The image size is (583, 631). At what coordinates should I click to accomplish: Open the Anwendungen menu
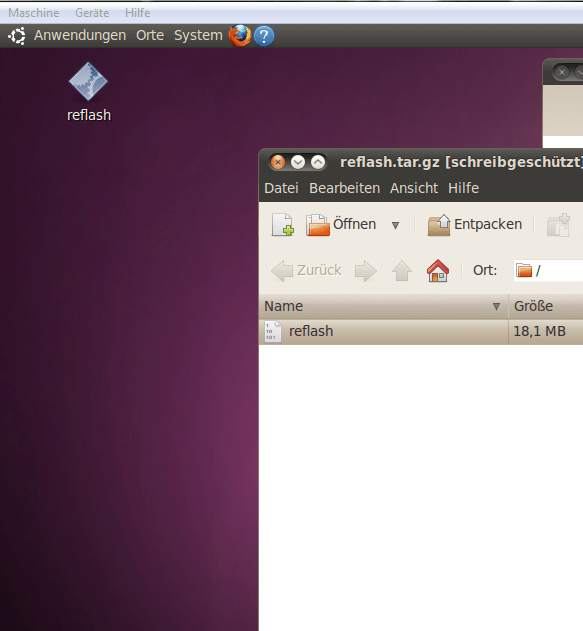click(x=80, y=35)
